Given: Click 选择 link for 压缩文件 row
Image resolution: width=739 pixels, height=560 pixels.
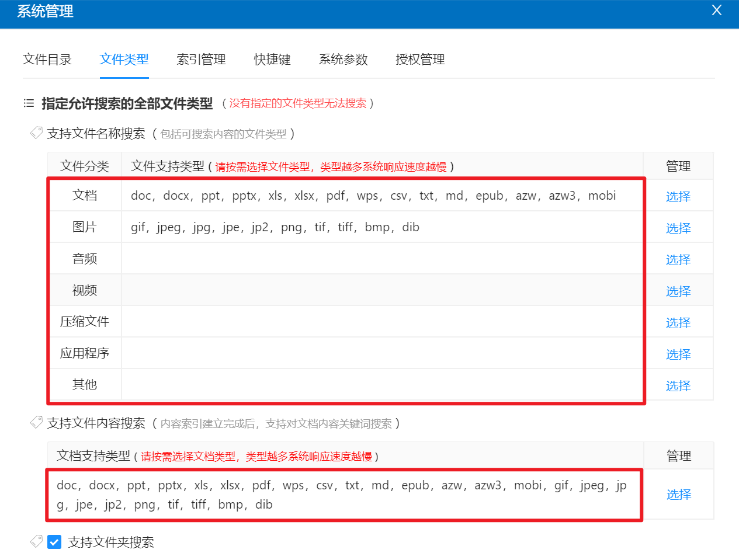Looking at the screenshot, I should (x=678, y=323).
